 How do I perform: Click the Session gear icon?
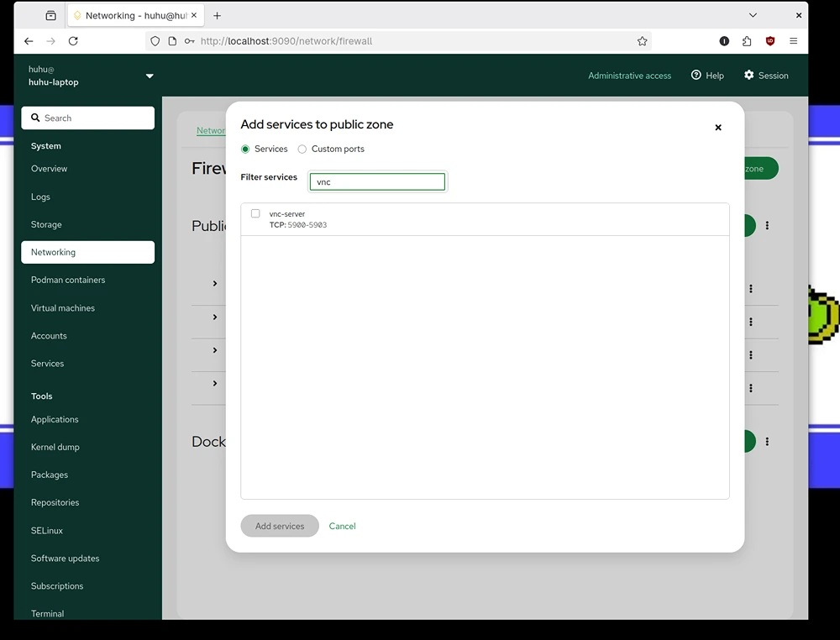pos(748,75)
